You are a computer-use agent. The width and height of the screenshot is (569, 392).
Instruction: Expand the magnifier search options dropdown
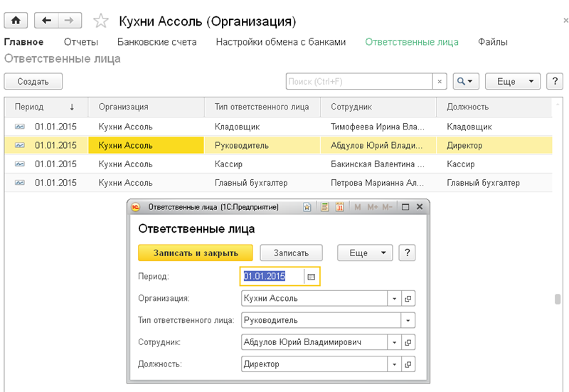point(466,82)
